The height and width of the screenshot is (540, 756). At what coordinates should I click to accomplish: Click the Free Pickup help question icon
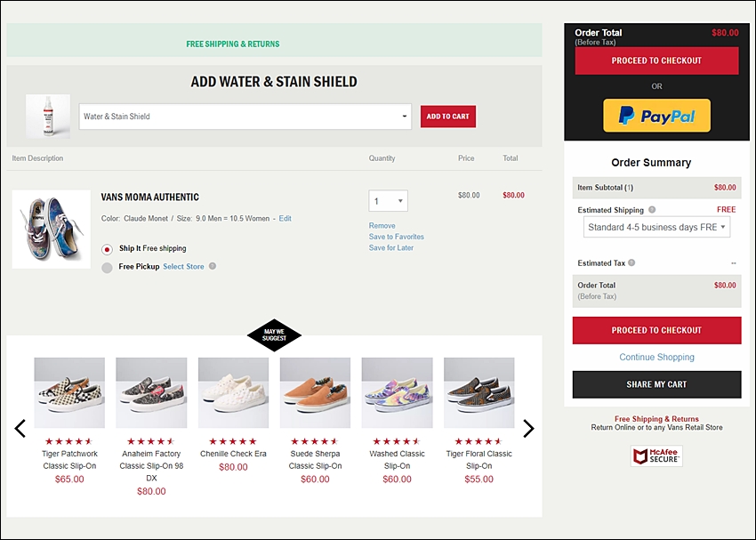pyautogui.click(x=213, y=266)
